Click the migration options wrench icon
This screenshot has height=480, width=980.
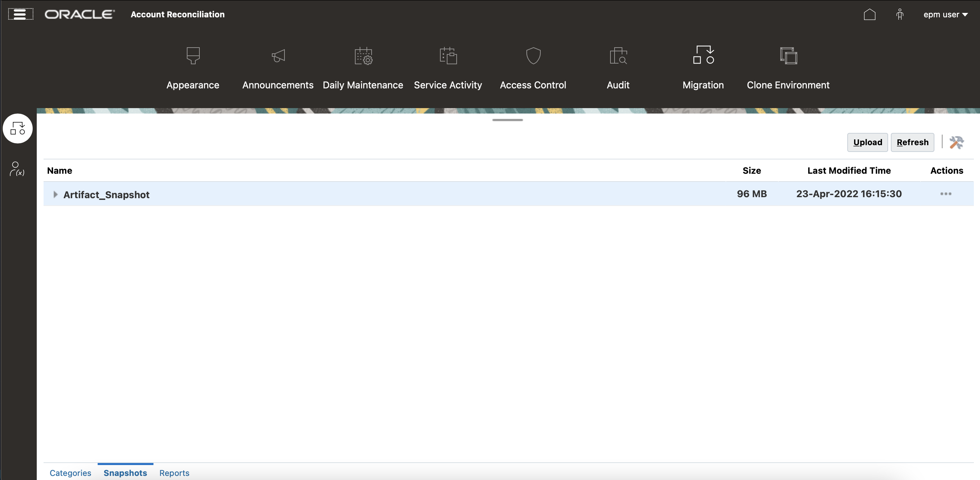coord(957,142)
